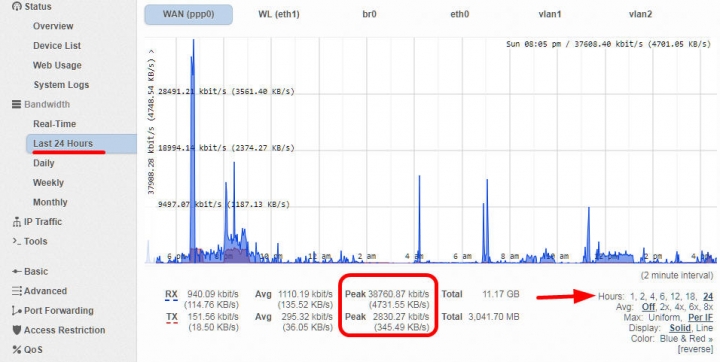Viewport: 720px width, 362px height.
Task: Switch to the WL (eth1) tab
Action: tap(279, 14)
